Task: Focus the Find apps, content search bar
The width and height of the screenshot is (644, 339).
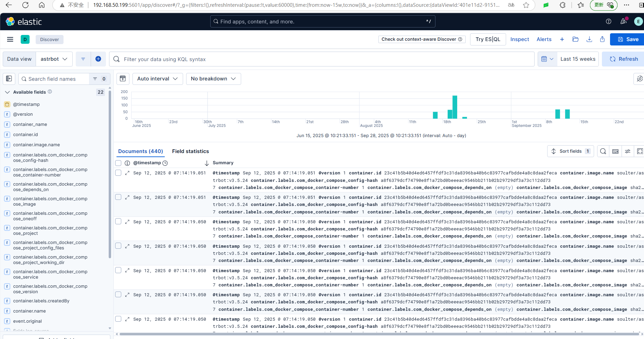Action: (x=323, y=21)
